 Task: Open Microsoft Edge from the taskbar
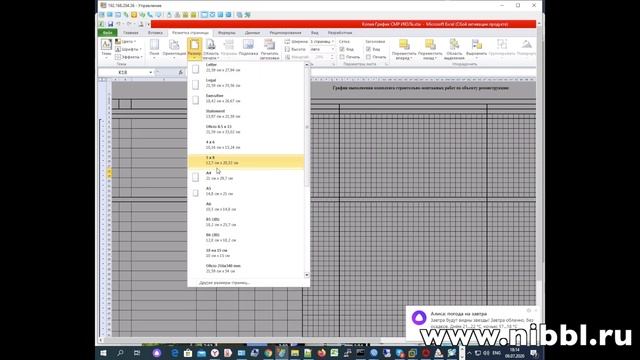(175, 353)
